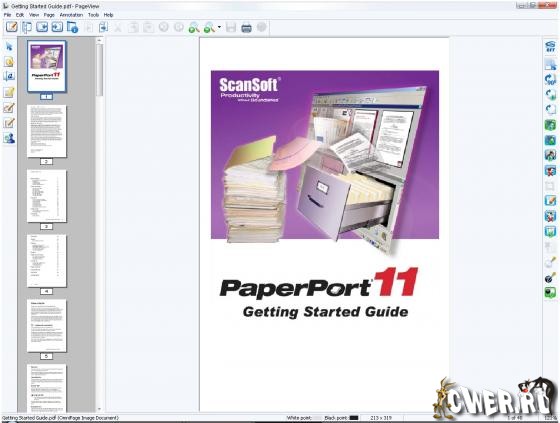Image resolution: width=560 pixels, height=423 pixels.
Task: Click the rotate icon in right toolbar
Action: 550,79
